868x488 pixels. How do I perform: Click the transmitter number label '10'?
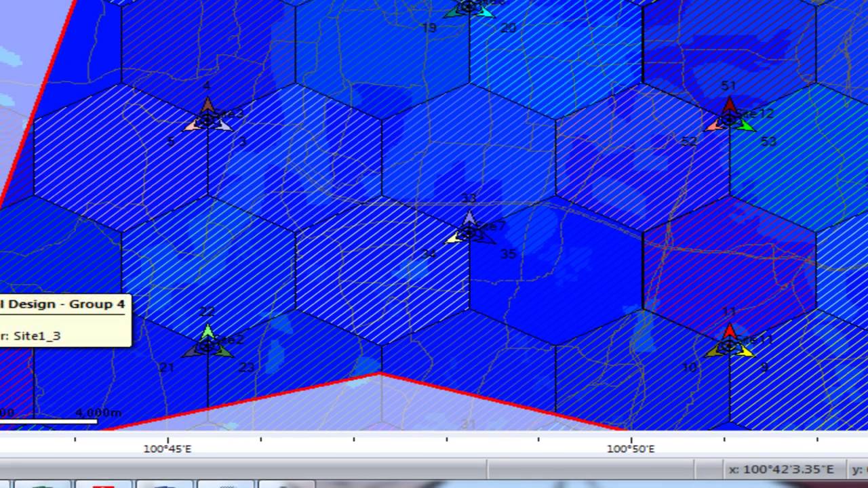[x=689, y=367]
